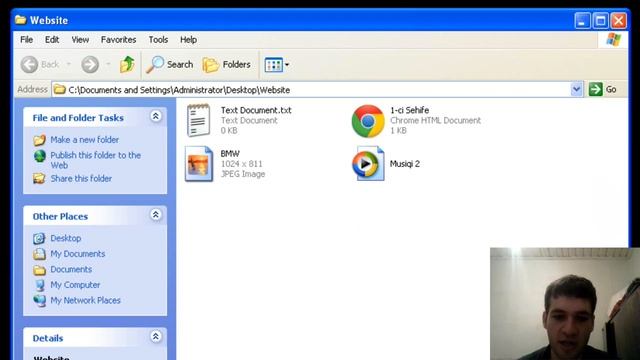
Task: Click the Forward navigation arrow icon
Action: [x=90, y=64]
